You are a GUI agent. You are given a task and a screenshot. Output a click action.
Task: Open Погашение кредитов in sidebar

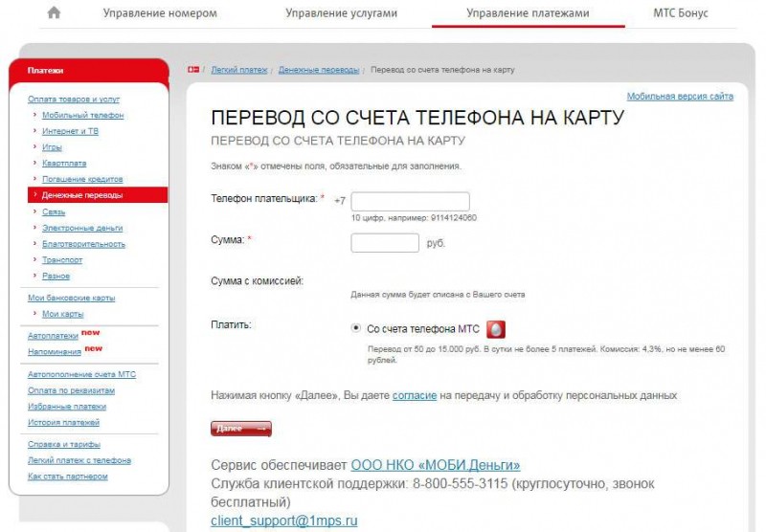pos(82,179)
